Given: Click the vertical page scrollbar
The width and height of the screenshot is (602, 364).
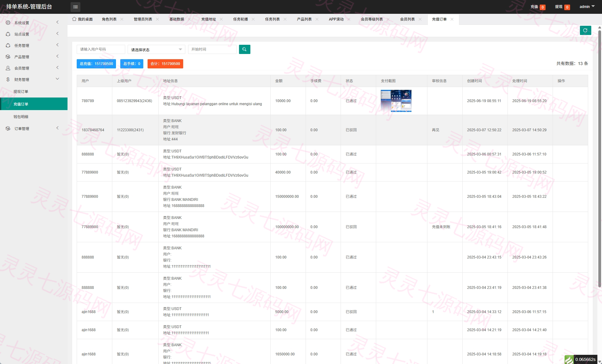Looking at the screenshot, I should 600,158.
